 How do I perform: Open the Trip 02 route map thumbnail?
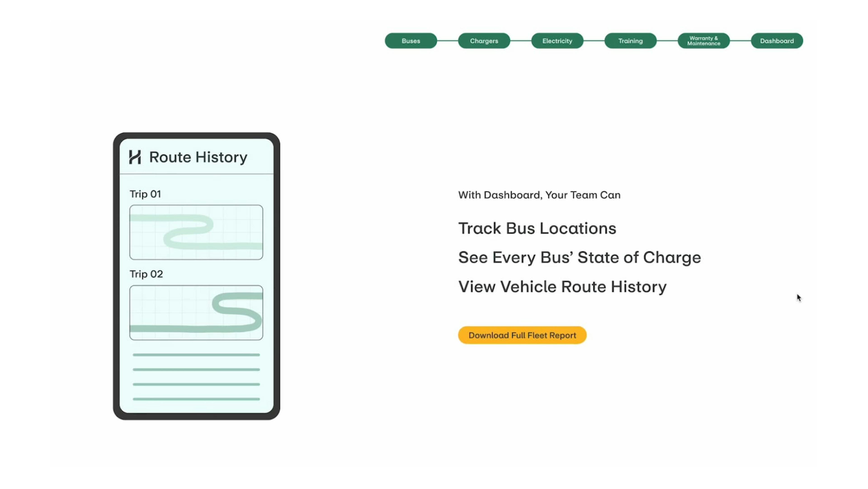196,313
